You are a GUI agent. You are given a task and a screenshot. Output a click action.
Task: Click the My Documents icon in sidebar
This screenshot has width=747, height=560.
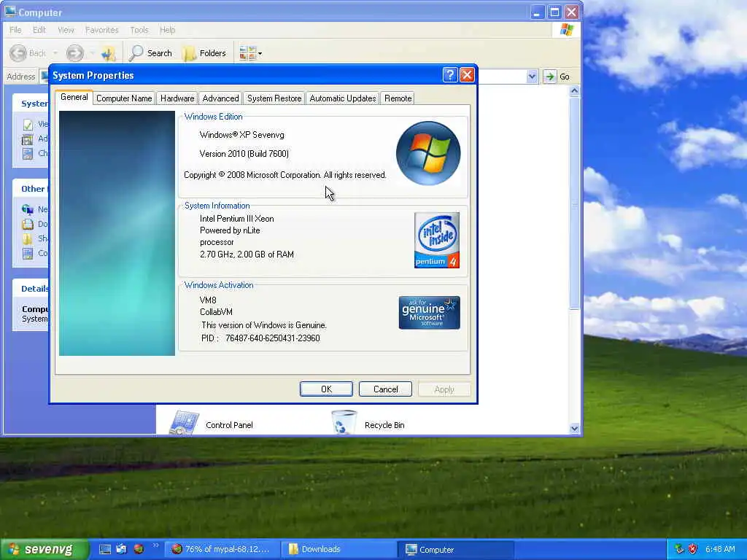tap(28, 224)
